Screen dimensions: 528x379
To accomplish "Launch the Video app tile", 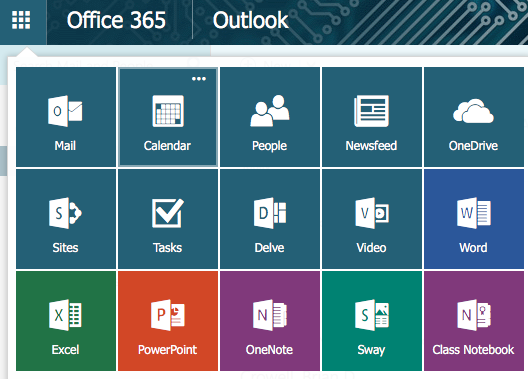I will [x=372, y=219].
